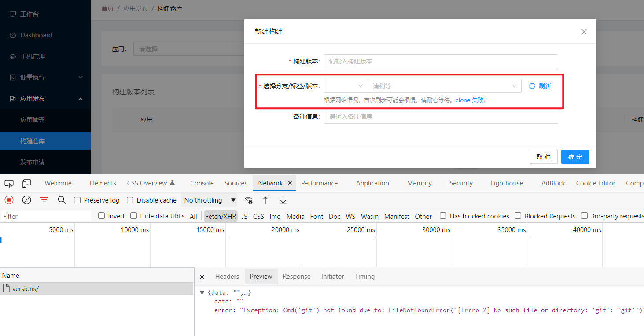Enable Disable cache checkbox
Image resolution: width=644 pixels, height=336 pixels.
(130, 200)
